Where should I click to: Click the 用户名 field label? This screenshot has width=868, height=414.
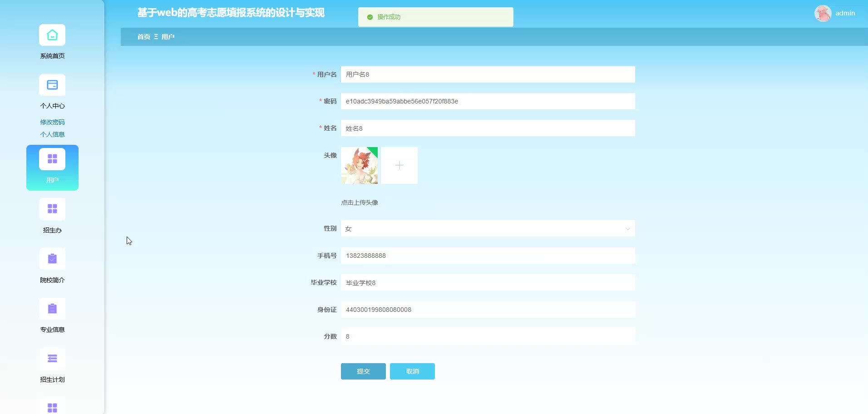click(327, 74)
